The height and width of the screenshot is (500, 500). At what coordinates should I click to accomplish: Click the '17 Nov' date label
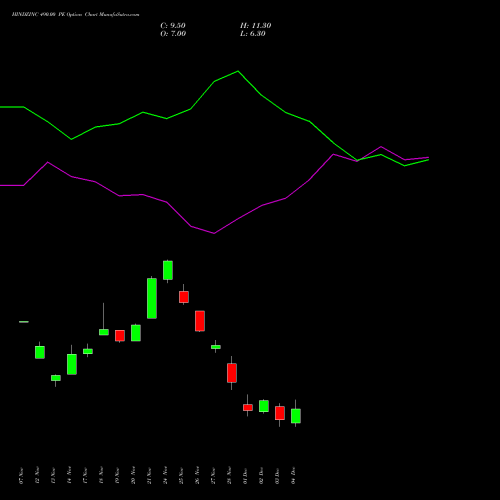click(x=85, y=475)
